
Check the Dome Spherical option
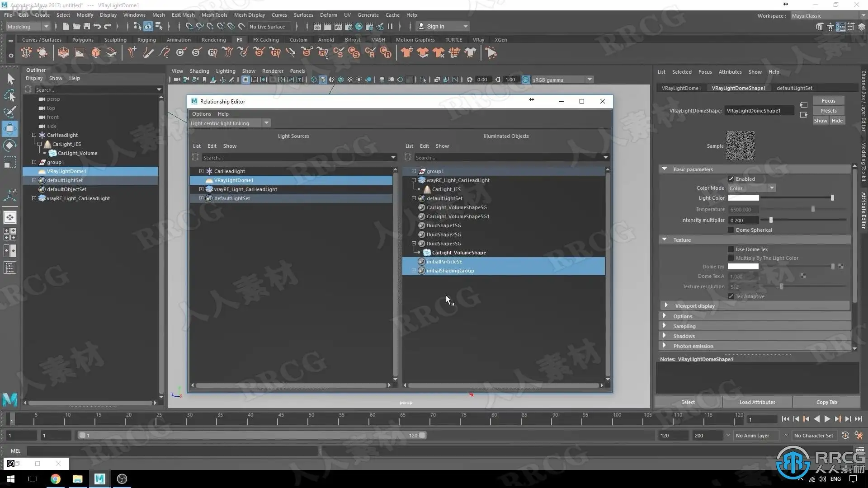click(731, 230)
